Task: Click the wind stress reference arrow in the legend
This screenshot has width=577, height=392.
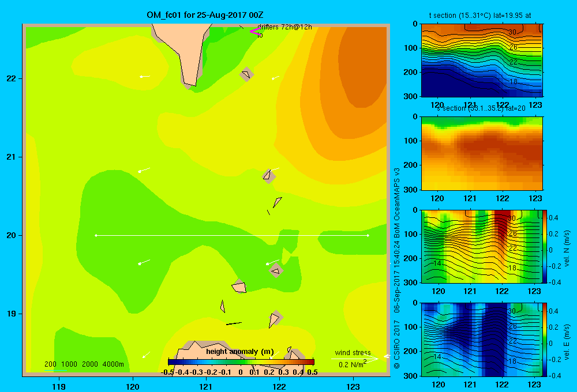Action: pos(355,359)
